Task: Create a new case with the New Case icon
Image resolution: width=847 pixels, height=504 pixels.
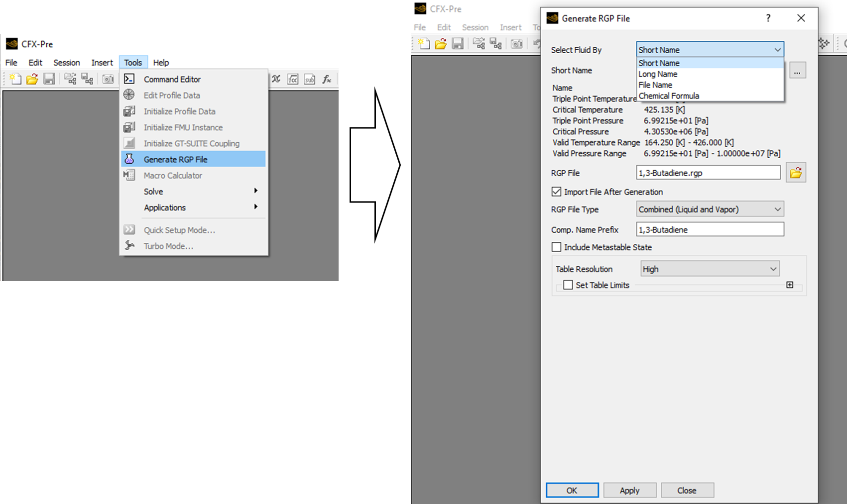Action: tap(15, 79)
